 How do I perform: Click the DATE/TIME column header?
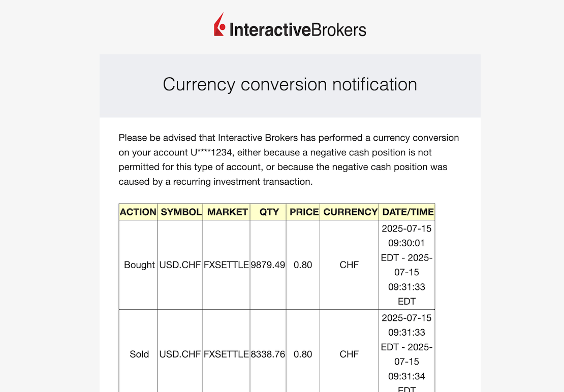tap(408, 212)
